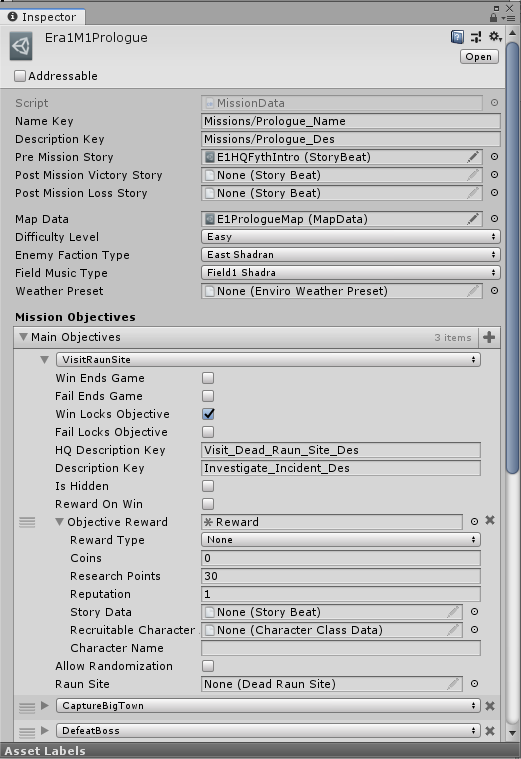Image resolution: width=521 pixels, height=759 pixels.
Task: Remove CaptureBigTown objective with X icon
Action: click(490, 706)
